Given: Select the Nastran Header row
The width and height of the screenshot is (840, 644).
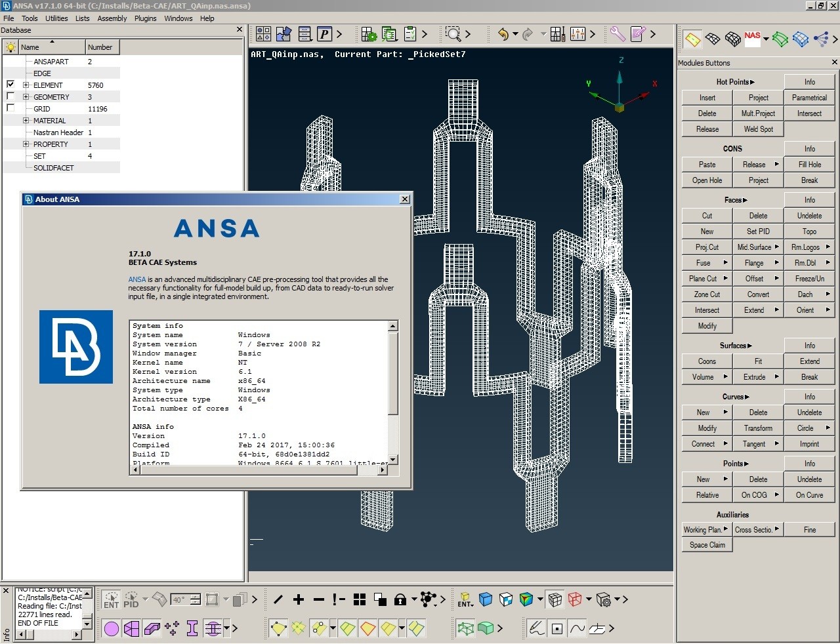Looking at the screenshot, I should (62, 132).
